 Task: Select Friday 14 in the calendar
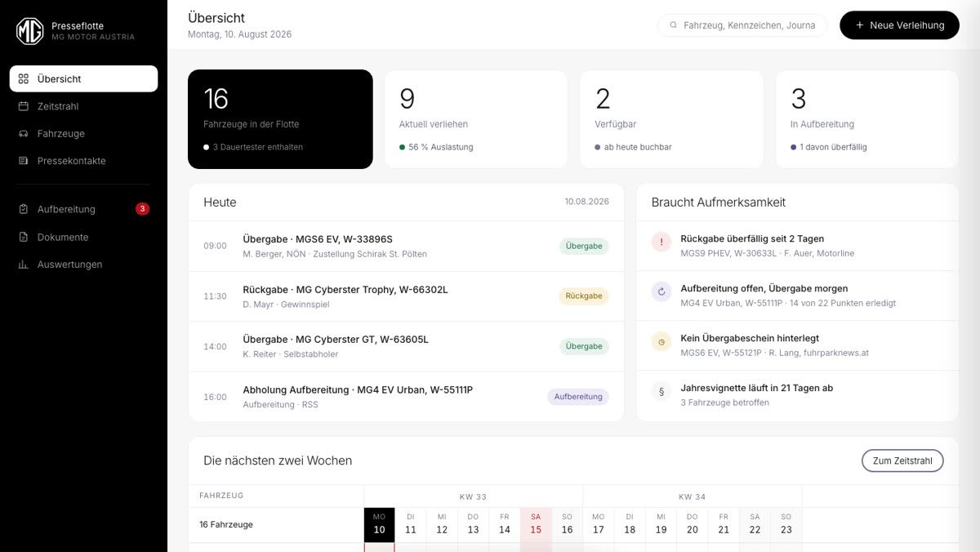[x=505, y=524]
